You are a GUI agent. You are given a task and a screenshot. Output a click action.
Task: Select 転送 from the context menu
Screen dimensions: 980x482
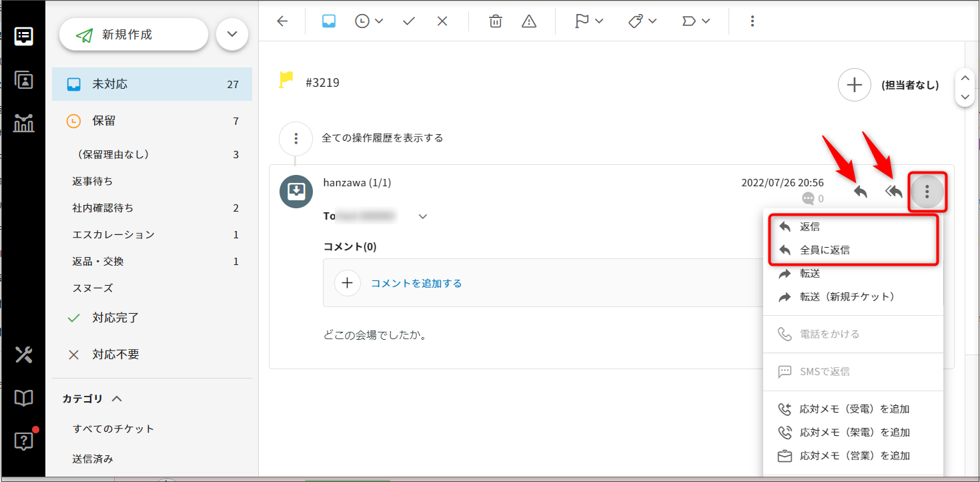coord(810,274)
